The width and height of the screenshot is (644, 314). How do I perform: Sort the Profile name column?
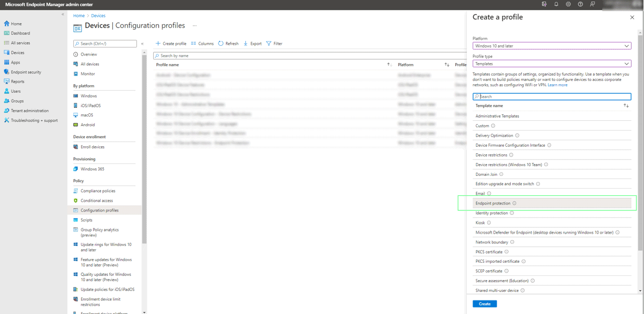(389, 65)
